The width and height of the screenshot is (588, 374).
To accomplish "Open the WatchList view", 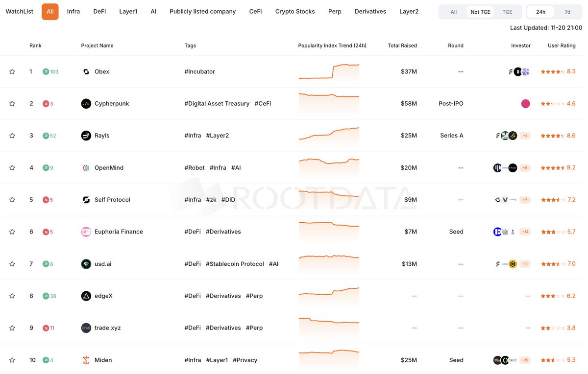I will tap(19, 11).
